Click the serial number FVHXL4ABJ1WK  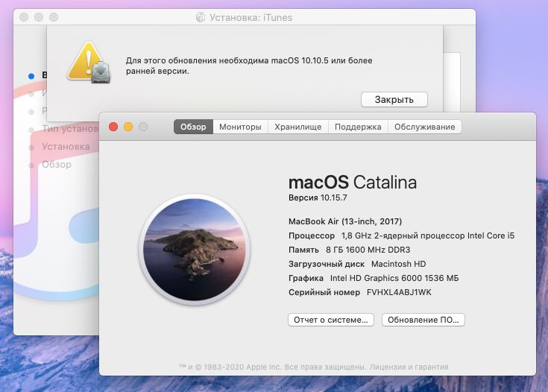pyautogui.click(x=399, y=292)
